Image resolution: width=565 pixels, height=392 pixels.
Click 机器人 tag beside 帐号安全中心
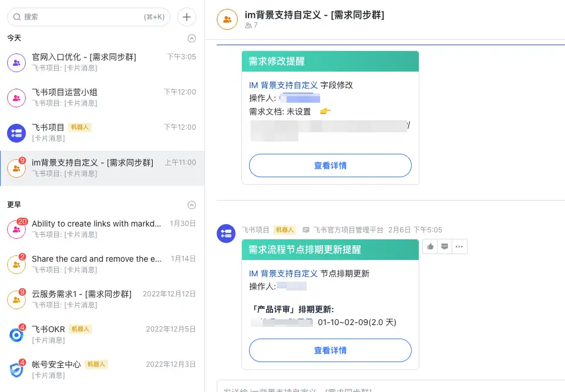coord(96,364)
